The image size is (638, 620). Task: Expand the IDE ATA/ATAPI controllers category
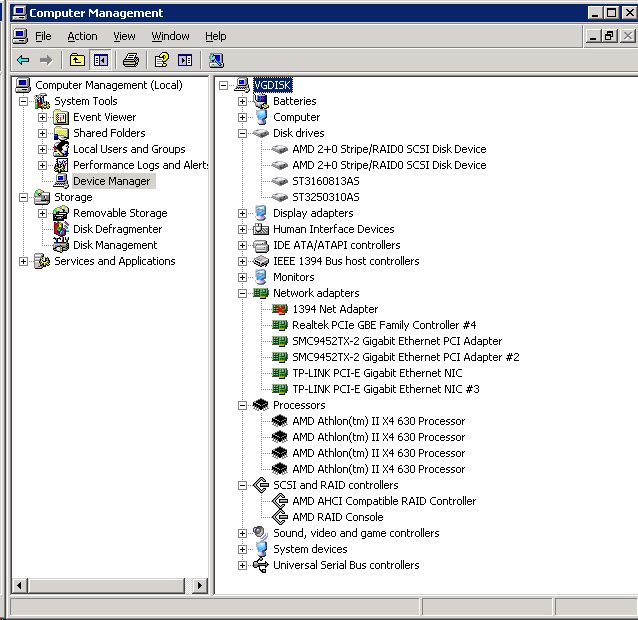(x=243, y=245)
